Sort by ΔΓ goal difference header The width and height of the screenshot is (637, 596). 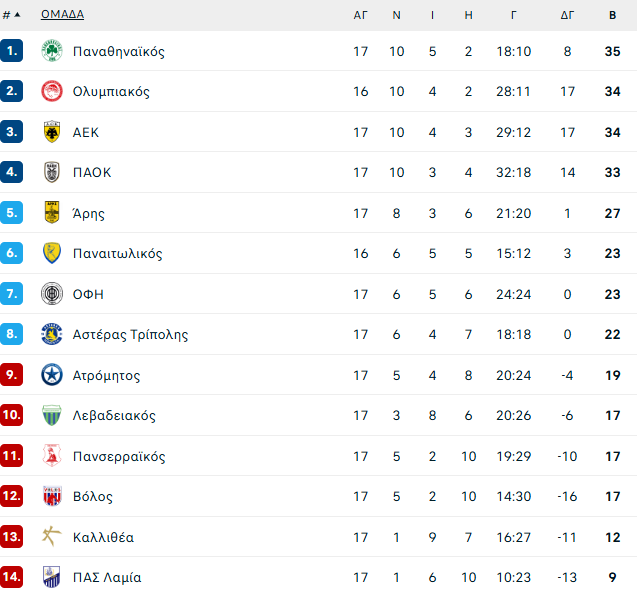pyautogui.click(x=567, y=15)
